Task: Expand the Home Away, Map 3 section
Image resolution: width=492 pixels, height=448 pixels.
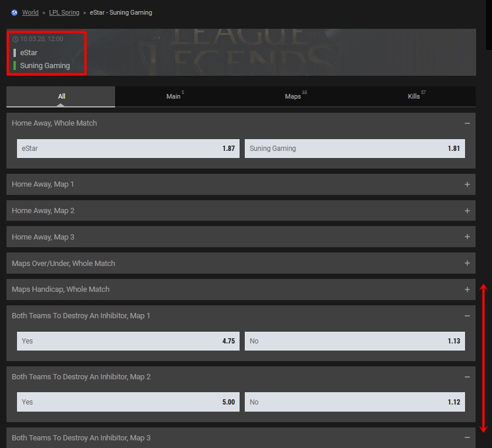Action: click(467, 237)
